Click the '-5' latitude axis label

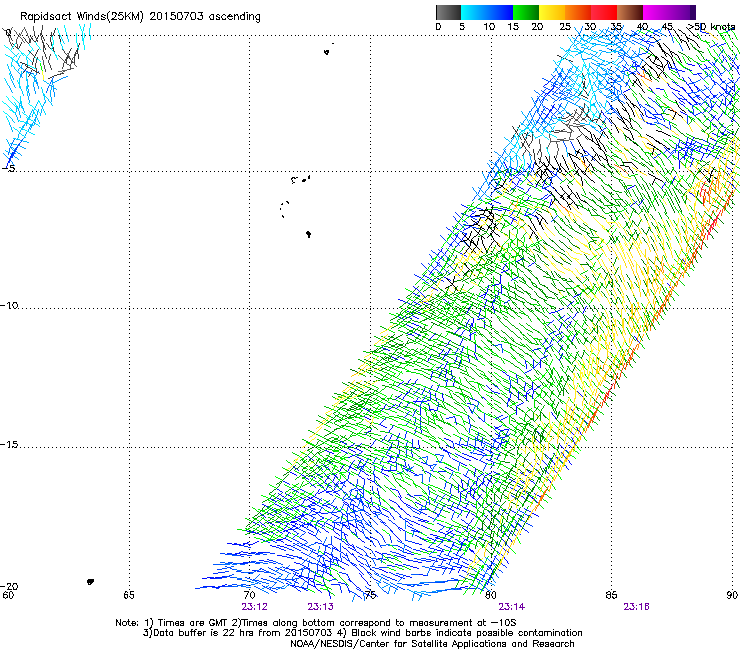tap(9, 169)
